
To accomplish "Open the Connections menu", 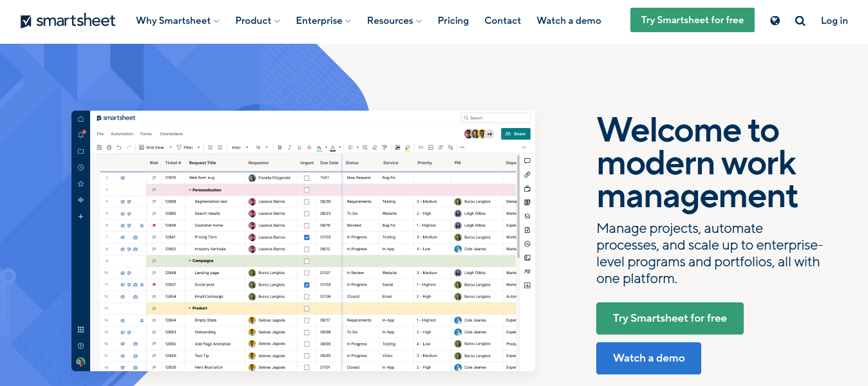I will (x=171, y=134).
